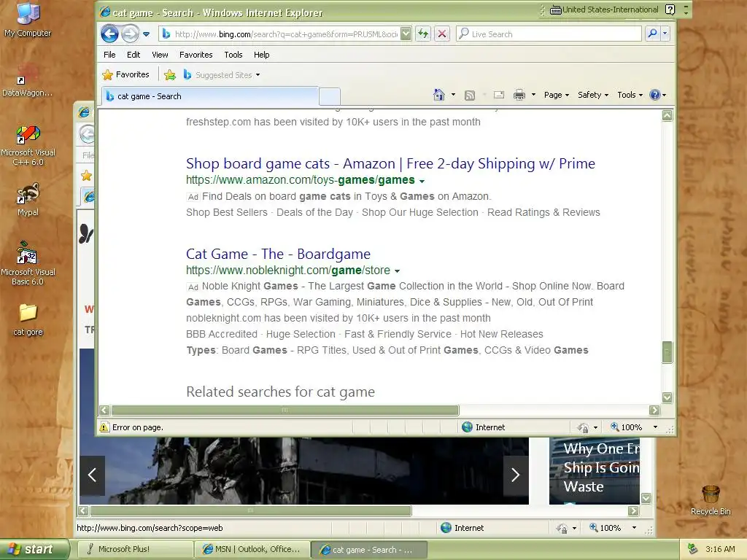Click the Live Search input box
747x560 pixels.
[x=549, y=34]
